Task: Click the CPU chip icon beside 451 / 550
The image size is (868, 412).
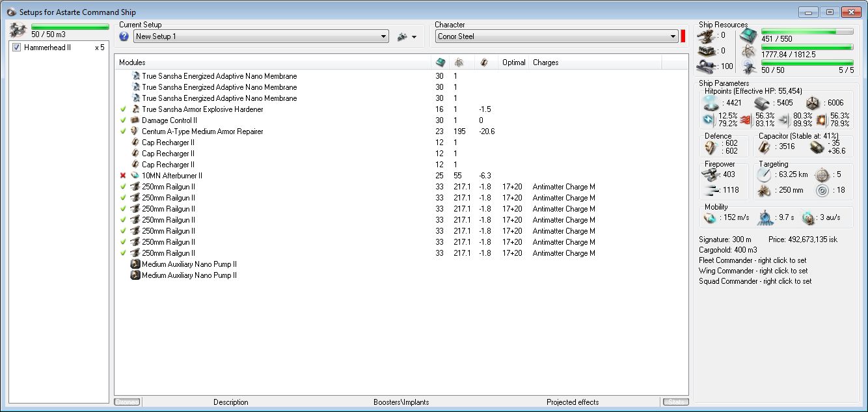Action: [x=748, y=36]
